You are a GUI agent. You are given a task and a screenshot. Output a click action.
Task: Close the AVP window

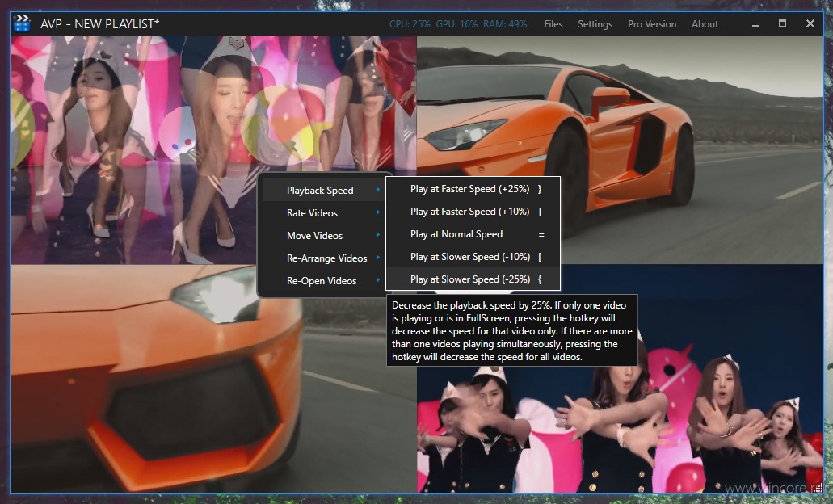[x=810, y=23]
